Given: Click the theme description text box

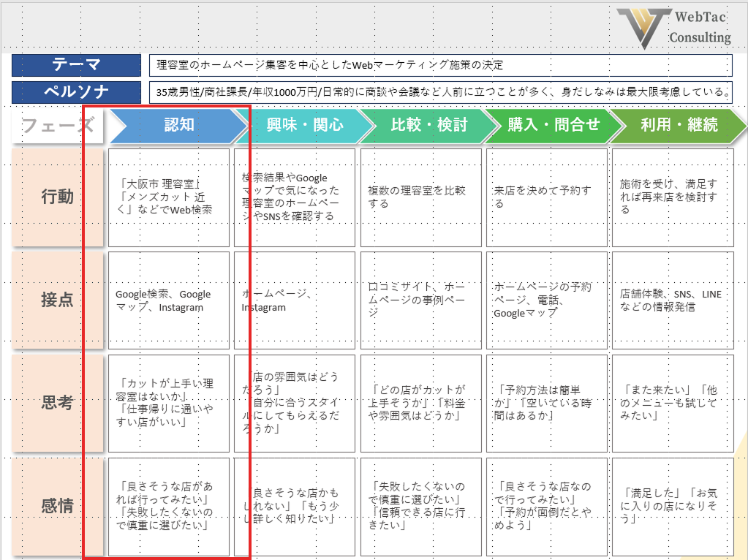Looking at the screenshot, I should 440,65.
